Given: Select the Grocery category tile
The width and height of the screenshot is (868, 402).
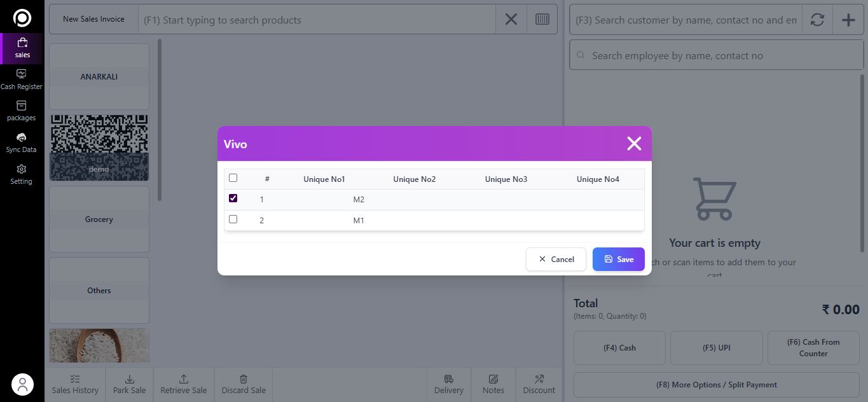Looking at the screenshot, I should [x=99, y=219].
